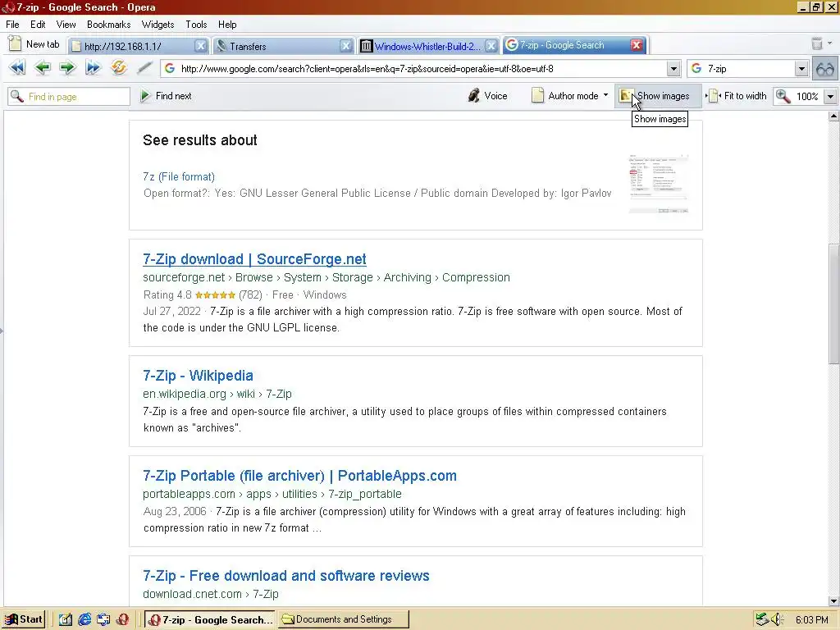Click the Google icon in the search field
Viewport: 840px width, 630px height.
[x=696, y=69]
